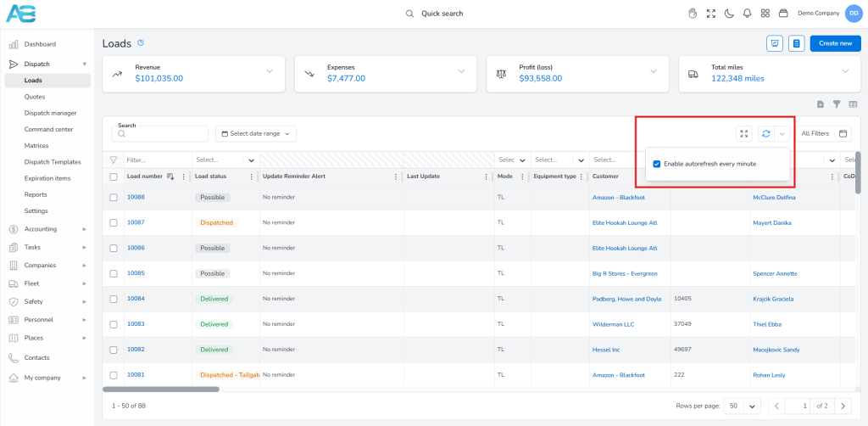This screenshot has width=868, height=426.
Task: Open Load status filter dropdown
Action: pos(251,160)
